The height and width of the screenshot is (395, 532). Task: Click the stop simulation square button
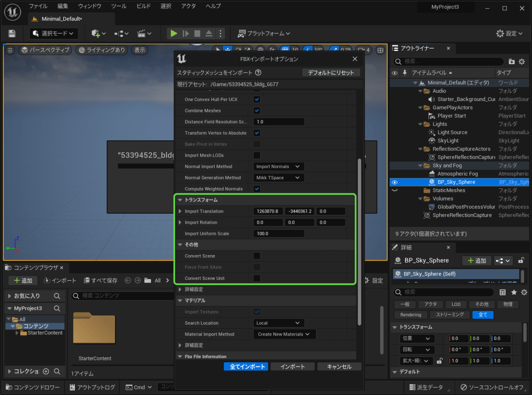[197, 33]
